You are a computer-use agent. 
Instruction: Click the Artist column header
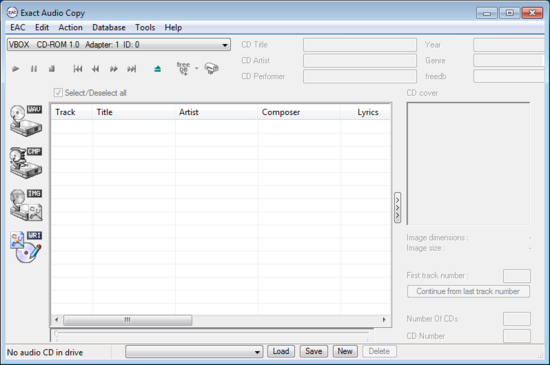[216, 112]
